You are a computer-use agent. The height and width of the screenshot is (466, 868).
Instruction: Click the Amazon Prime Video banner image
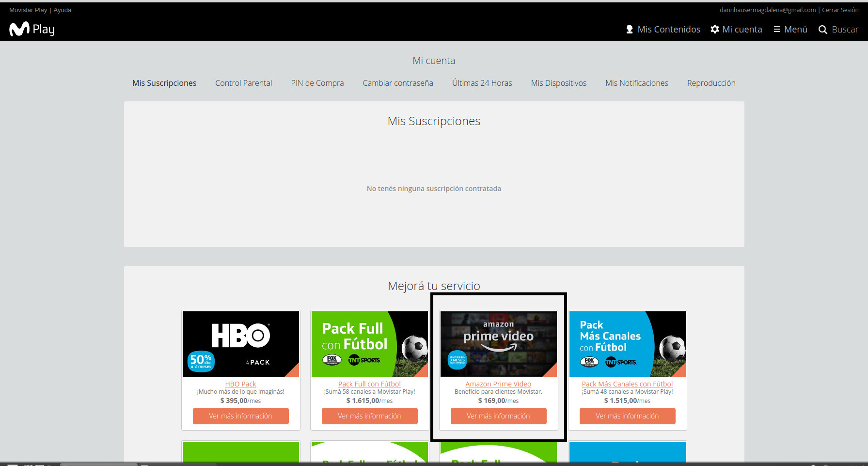[498, 344]
